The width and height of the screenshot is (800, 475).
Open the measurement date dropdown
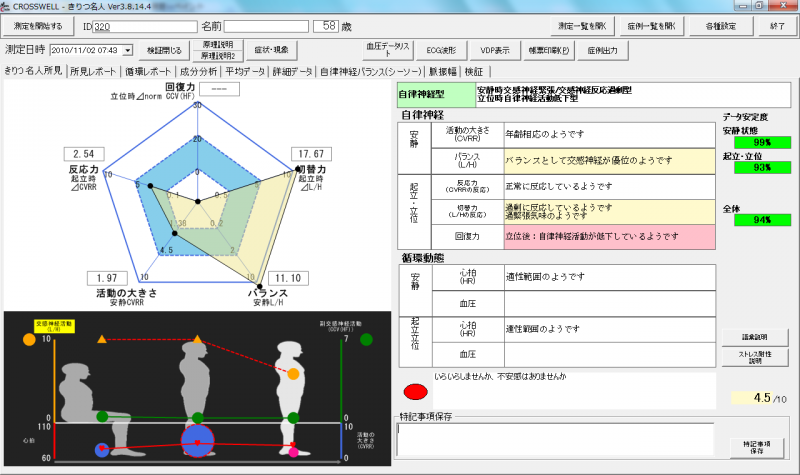[126, 49]
